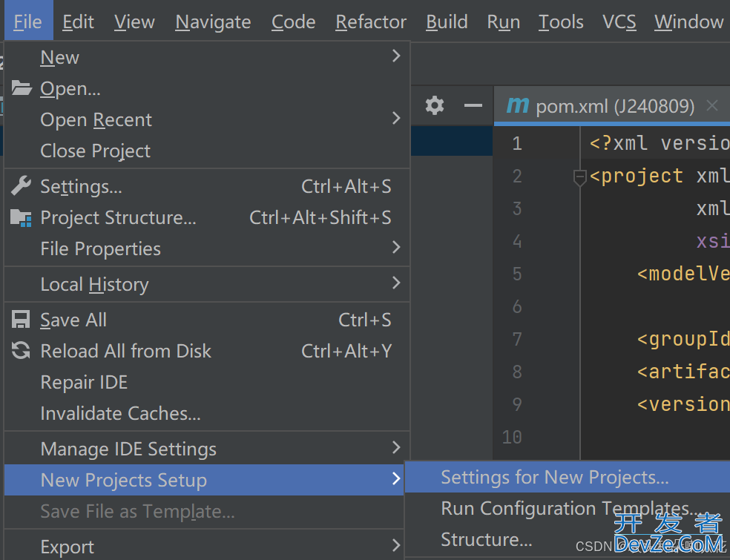Choose New in the File menu
Screen dimensions: 730x560
point(207,57)
